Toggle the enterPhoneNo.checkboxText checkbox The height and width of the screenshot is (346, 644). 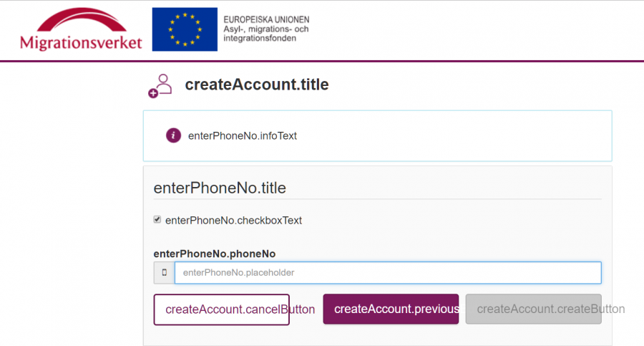[x=157, y=220]
